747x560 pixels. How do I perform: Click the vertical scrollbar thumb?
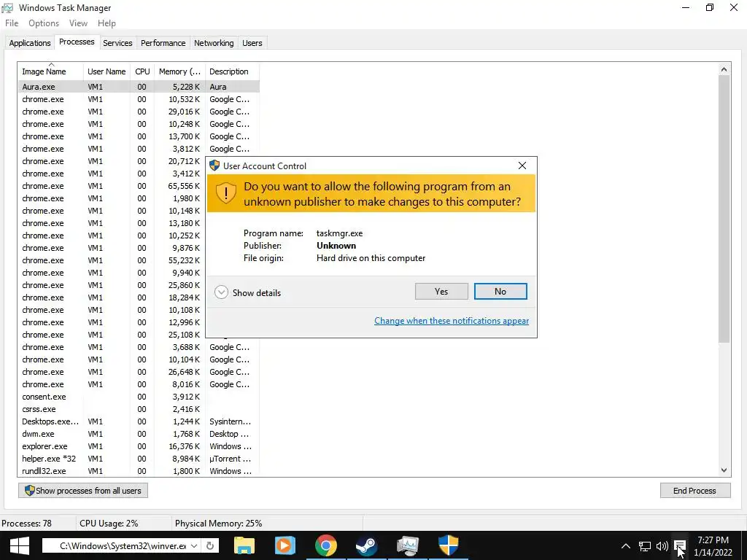pos(724,209)
